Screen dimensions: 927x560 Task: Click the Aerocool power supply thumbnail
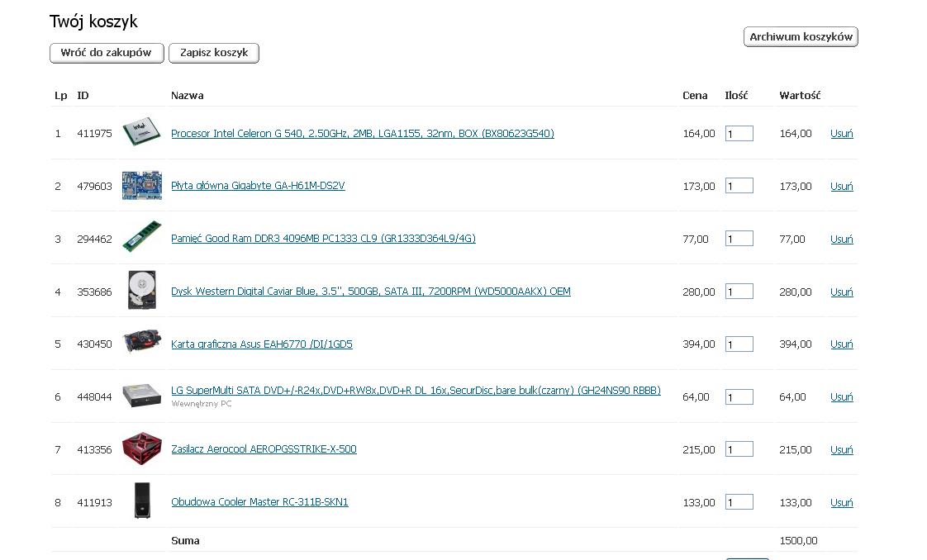[142, 448]
